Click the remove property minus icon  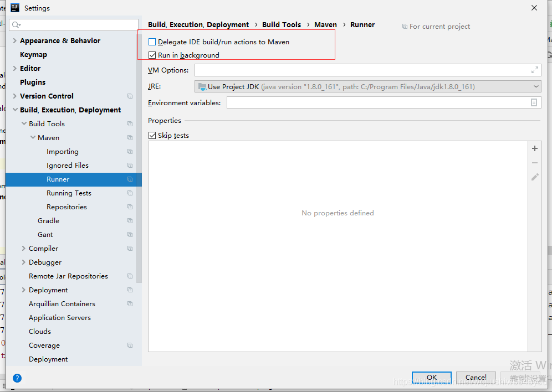click(534, 162)
